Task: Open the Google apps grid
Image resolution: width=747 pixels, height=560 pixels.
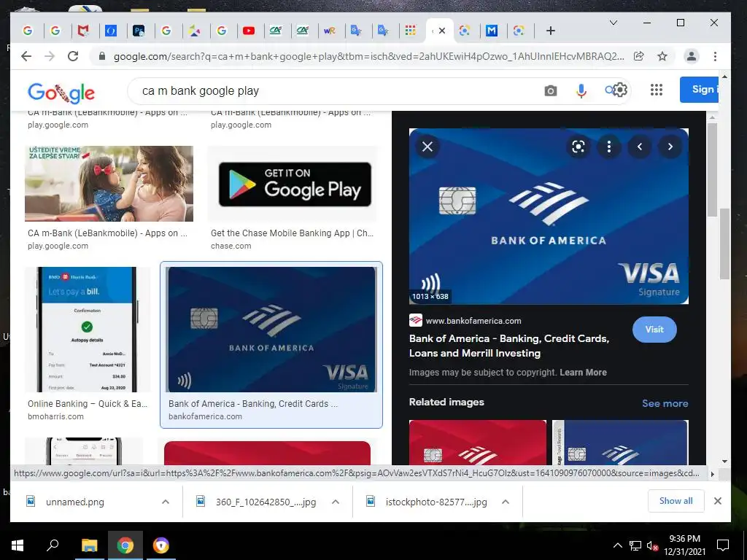Action: (657, 90)
